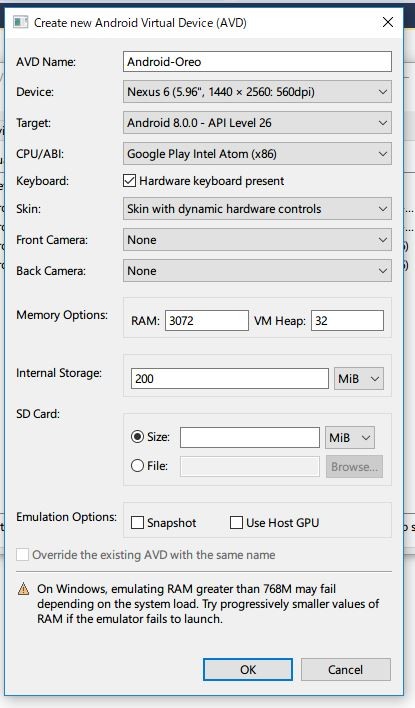Click the RAM field showing 3072
The height and width of the screenshot is (708, 415).
(x=206, y=321)
